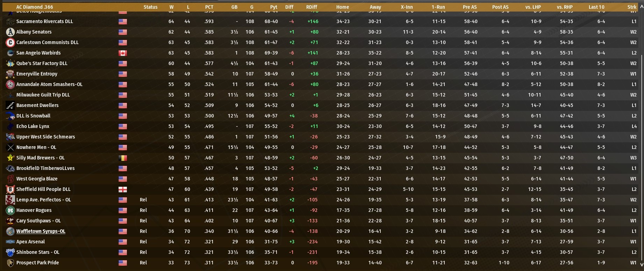644x271 pixels.
Task: Click the Sheffield Hill People team logo
Action: click(10, 189)
